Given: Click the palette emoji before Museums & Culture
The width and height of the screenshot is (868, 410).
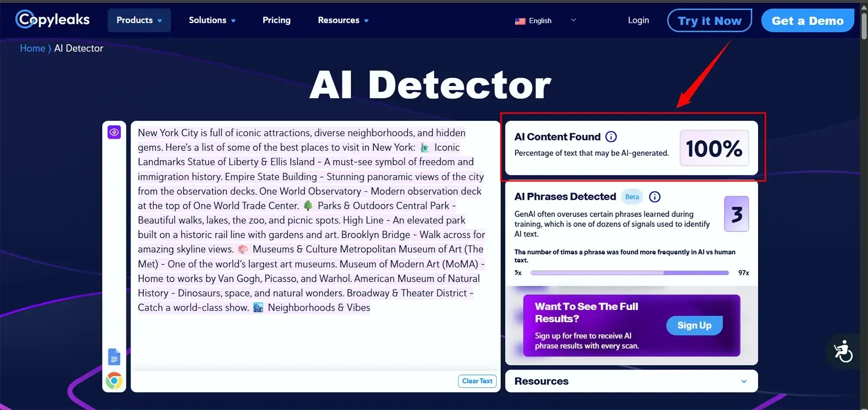Looking at the screenshot, I should 243,249.
